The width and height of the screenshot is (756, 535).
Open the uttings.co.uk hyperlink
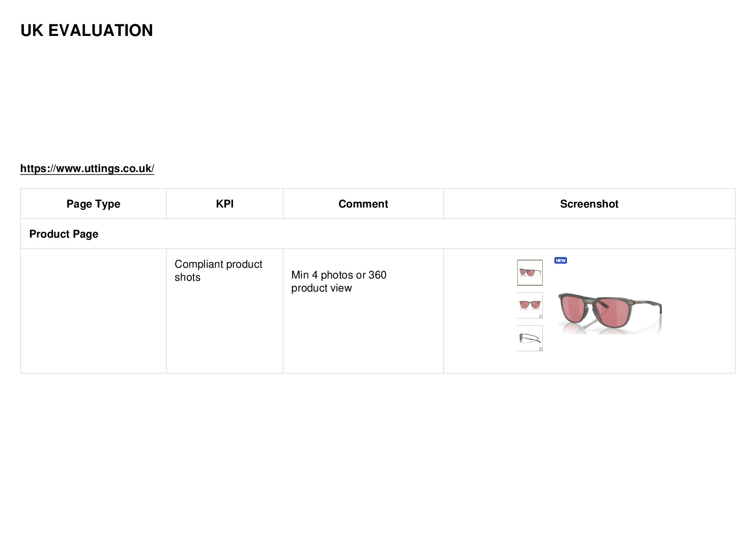click(87, 168)
